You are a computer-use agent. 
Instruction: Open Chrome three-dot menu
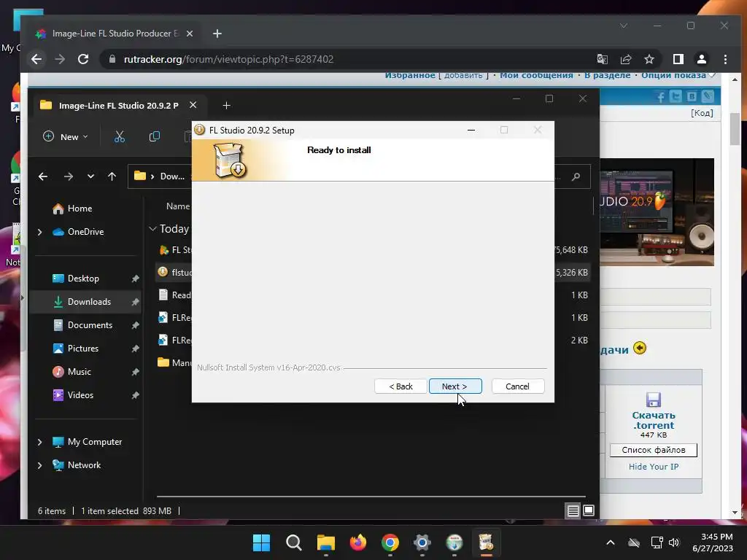[x=725, y=60]
